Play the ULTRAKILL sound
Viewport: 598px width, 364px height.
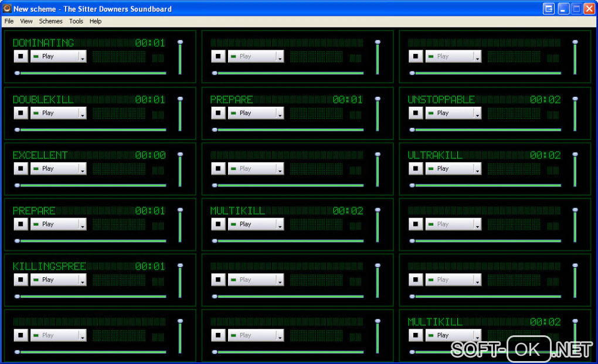[x=450, y=168]
